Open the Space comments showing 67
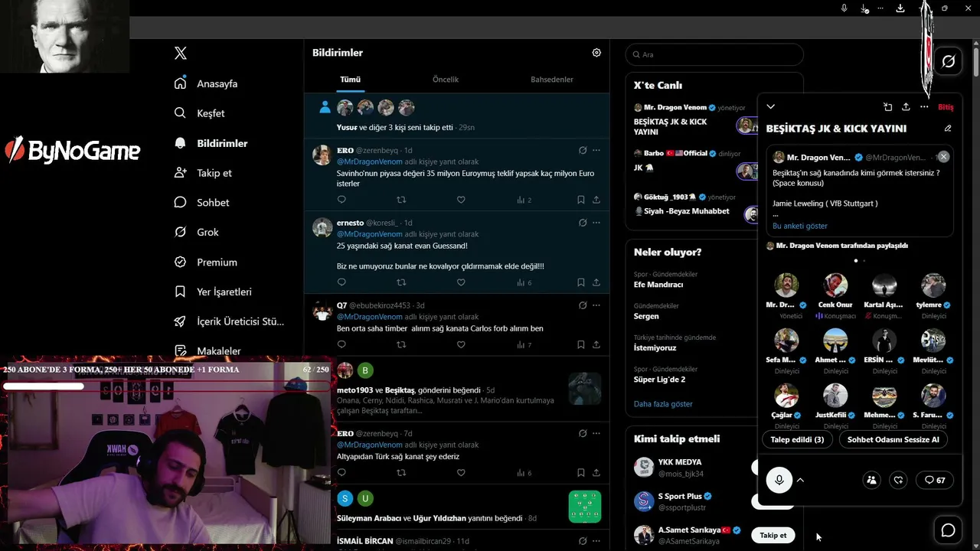 point(934,480)
